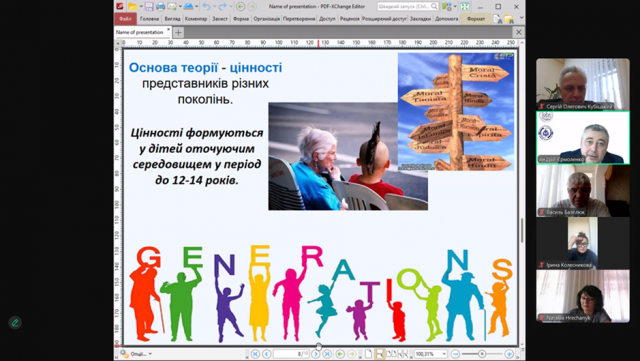Image resolution: width=640 pixels, height=361 pixels.
Task: Open the Формат ribbon tab
Action: click(x=476, y=19)
